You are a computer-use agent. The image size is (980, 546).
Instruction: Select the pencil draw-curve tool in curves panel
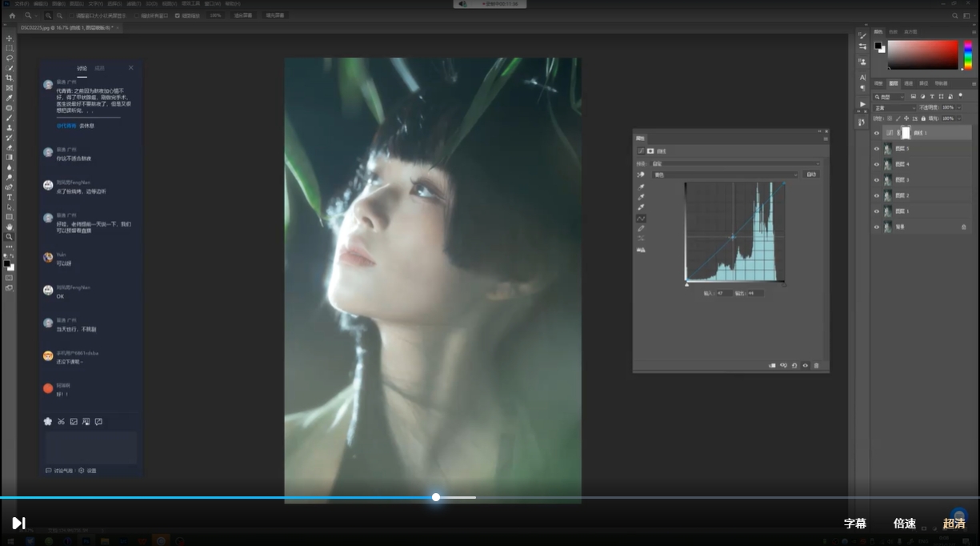[x=642, y=228]
